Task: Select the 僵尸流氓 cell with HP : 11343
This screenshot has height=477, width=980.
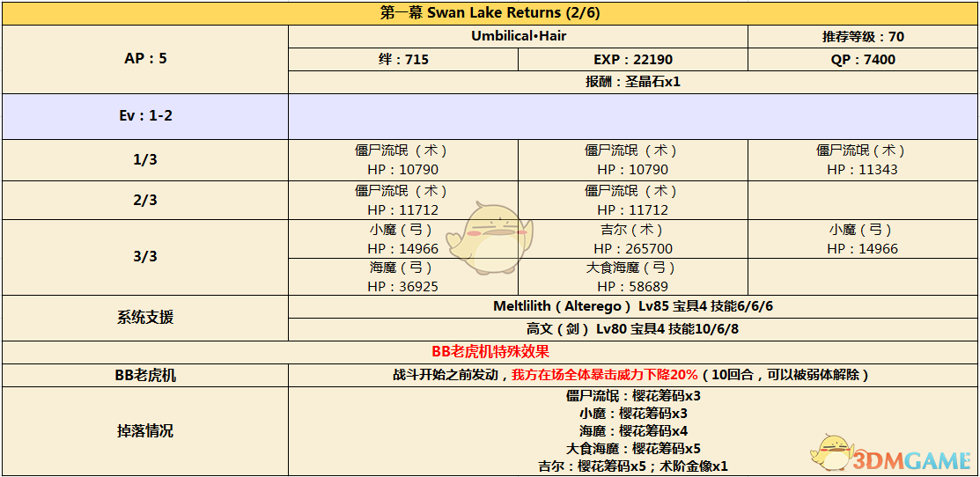Action: click(863, 160)
